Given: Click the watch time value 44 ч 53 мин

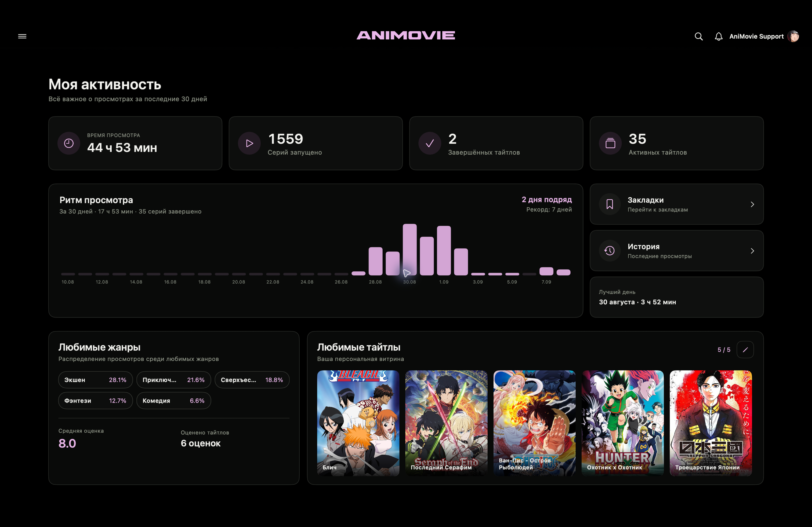Looking at the screenshot, I should click(x=122, y=148).
